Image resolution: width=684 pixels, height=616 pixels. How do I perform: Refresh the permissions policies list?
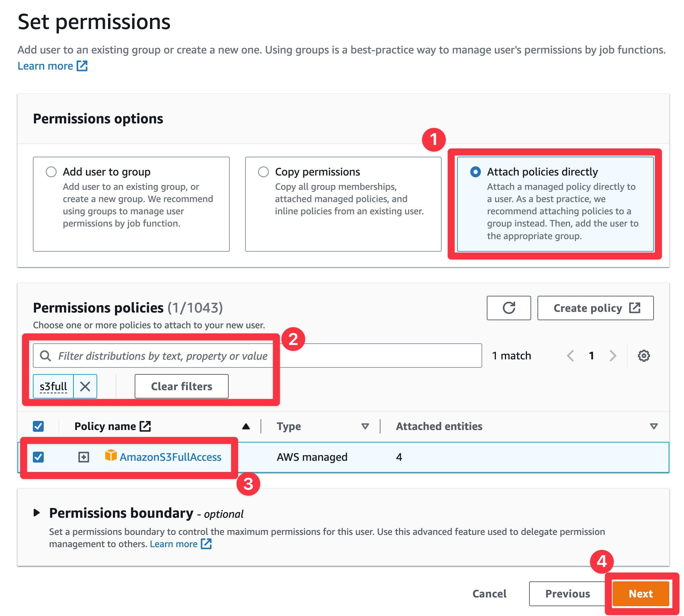(x=509, y=308)
